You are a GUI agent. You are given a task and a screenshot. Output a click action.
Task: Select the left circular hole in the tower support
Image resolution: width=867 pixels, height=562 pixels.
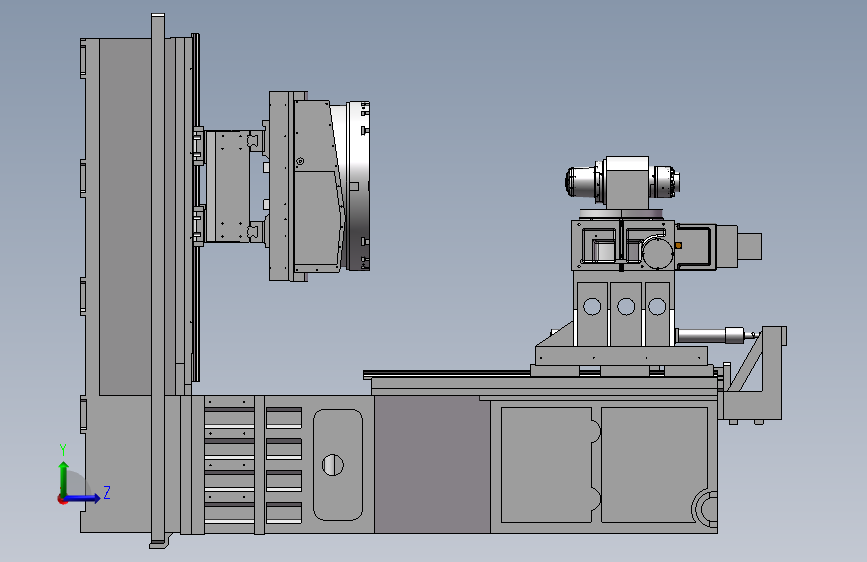point(592,306)
